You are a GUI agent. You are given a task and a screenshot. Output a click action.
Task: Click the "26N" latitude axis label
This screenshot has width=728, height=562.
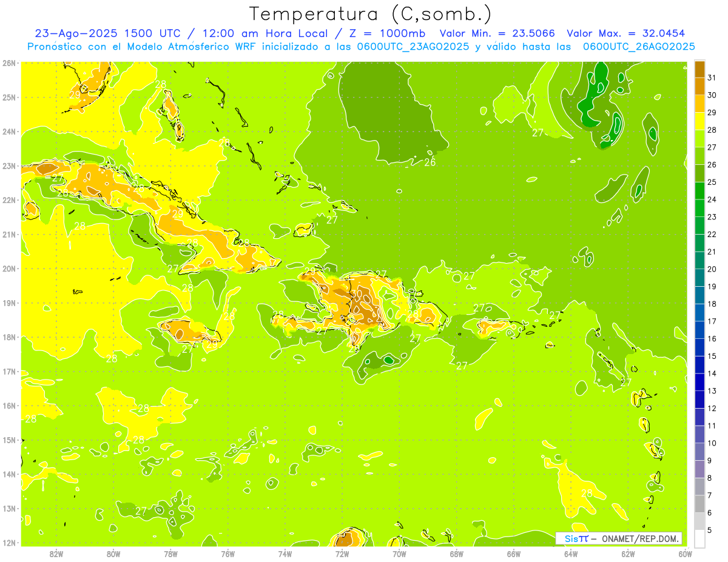point(9,63)
